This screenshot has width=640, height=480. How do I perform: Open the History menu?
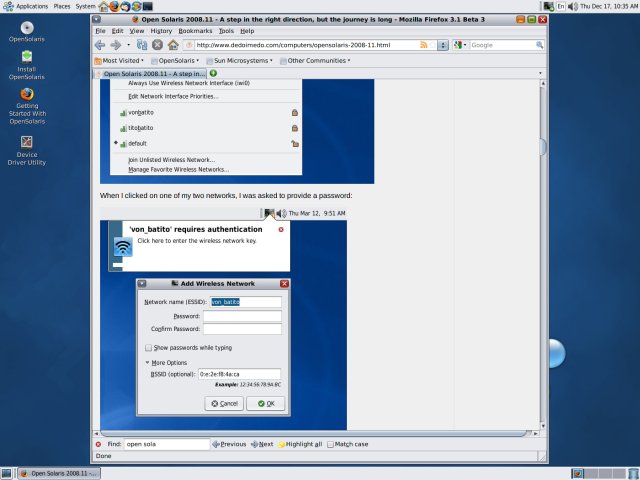pyautogui.click(x=161, y=31)
